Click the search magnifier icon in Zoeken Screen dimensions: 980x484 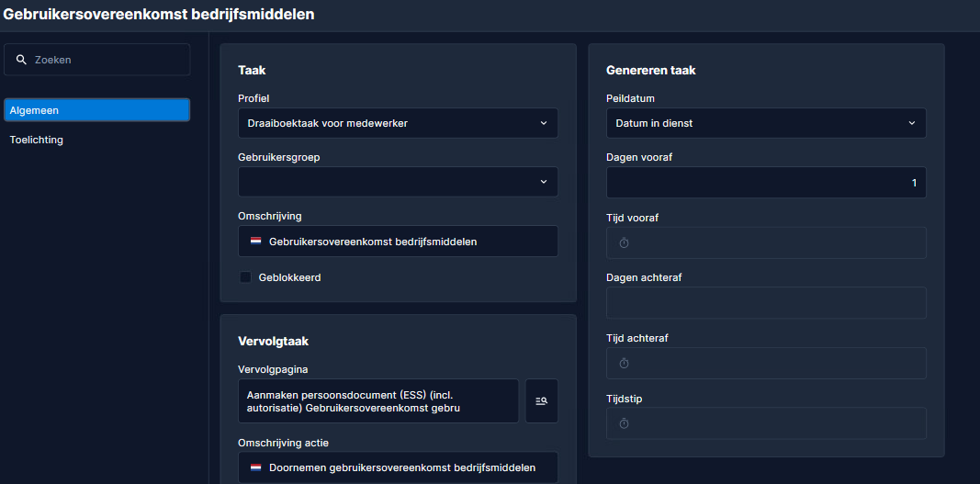(21, 60)
